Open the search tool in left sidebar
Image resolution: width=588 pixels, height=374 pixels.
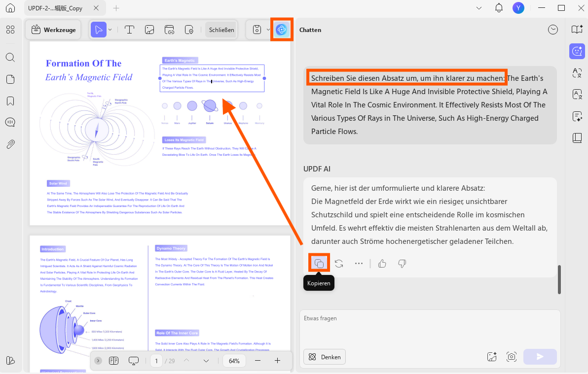[x=10, y=57]
